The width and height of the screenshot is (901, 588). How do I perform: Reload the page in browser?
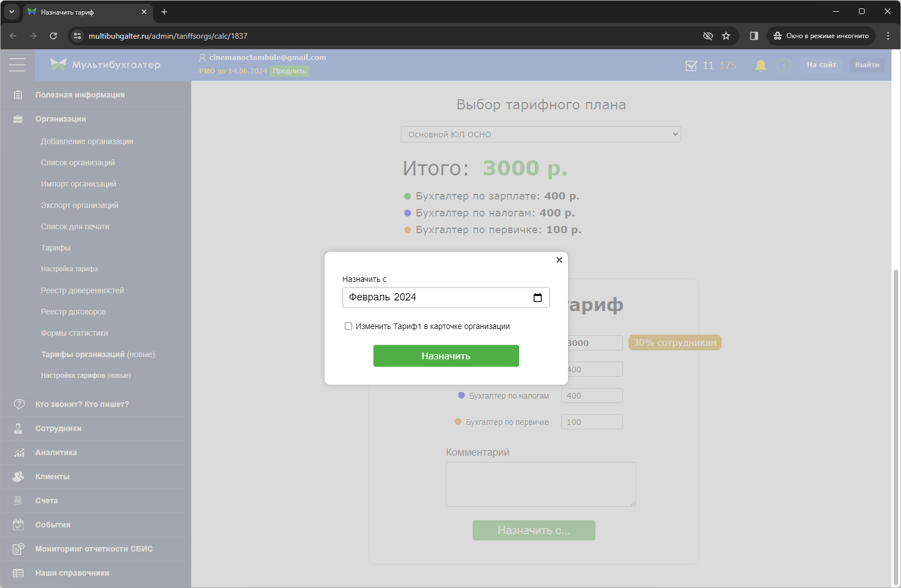53,36
